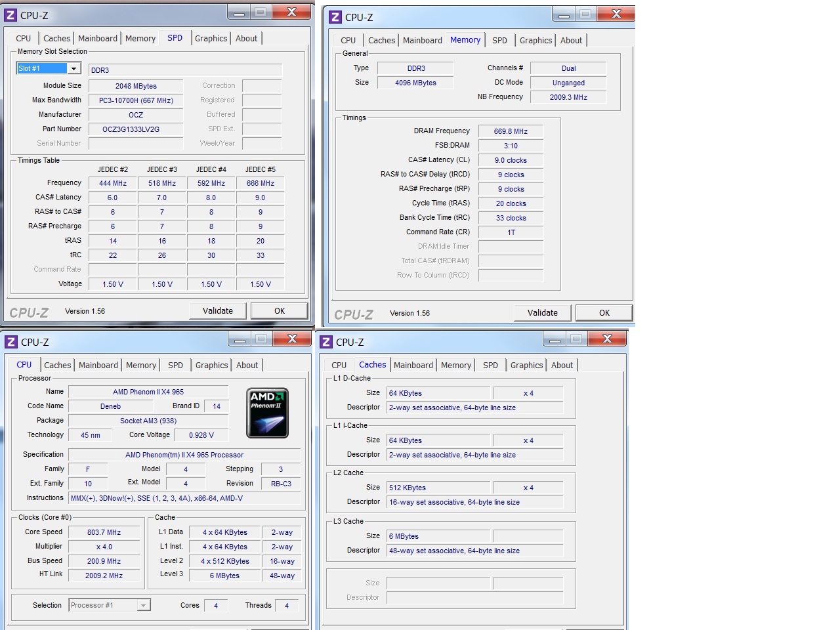Open CPU tab in Memory window
The height and width of the screenshot is (630, 840).
348,40
